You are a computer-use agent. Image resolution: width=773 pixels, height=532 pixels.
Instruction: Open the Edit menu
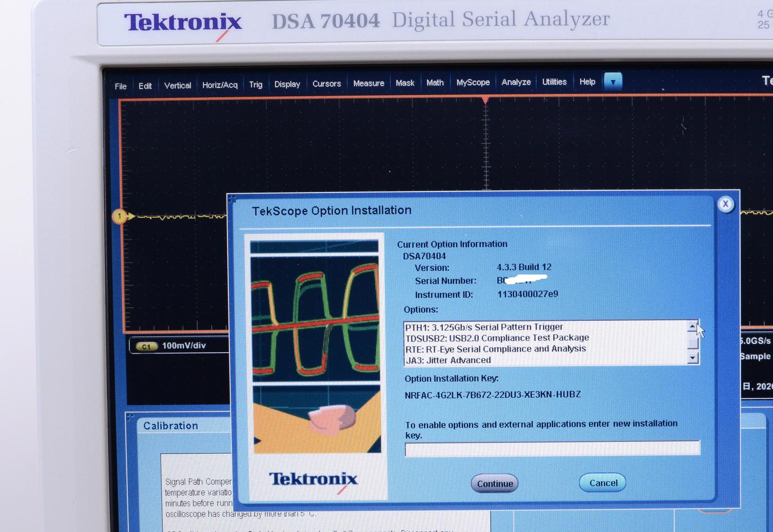pyautogui.click(x=145, y=86)
